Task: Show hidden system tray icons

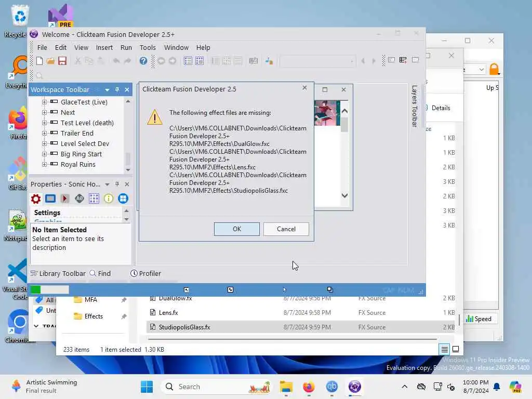Action: click(x=404, y=387)
